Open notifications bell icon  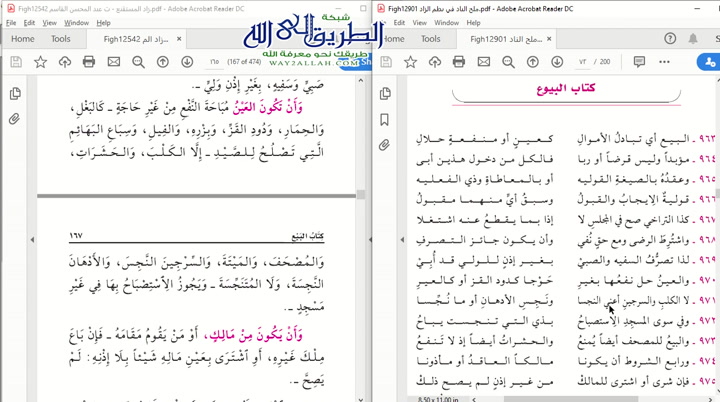click(693, 39)
